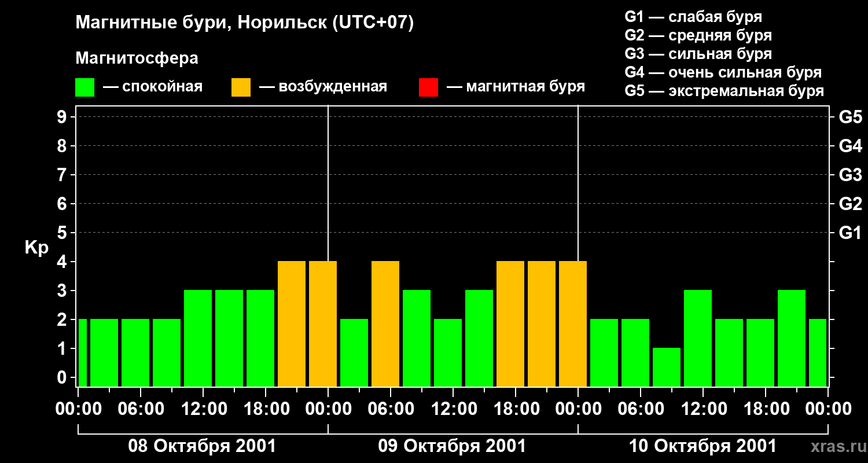Click the orange "возбужденная" legend swatch
This screenshot has width=868, height=463.
241,87
